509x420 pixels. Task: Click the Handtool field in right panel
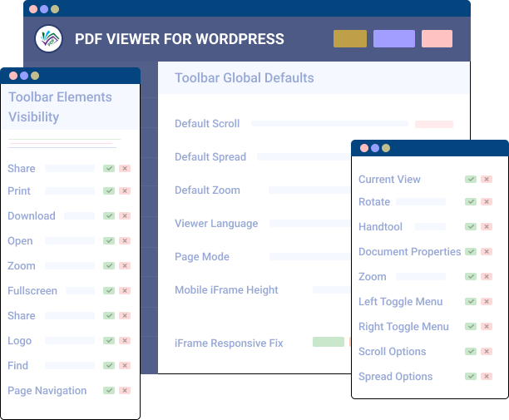point(431,226)
